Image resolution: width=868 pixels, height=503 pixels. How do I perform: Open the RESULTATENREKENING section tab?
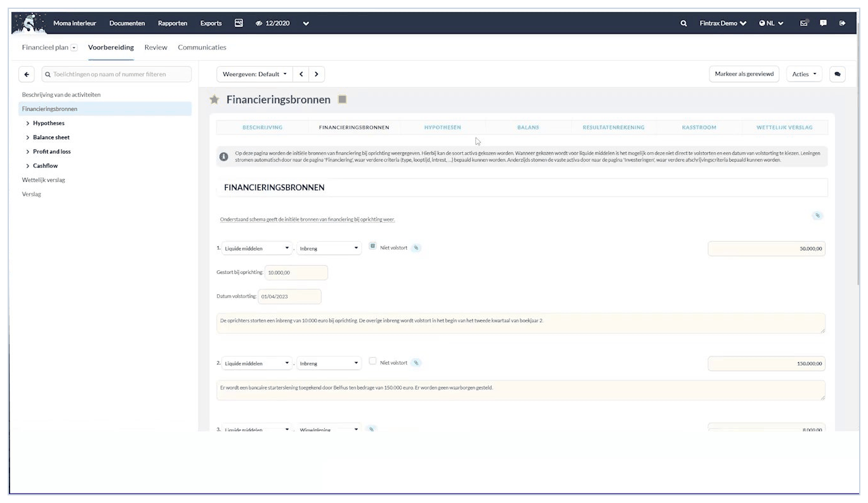point(614,127)
